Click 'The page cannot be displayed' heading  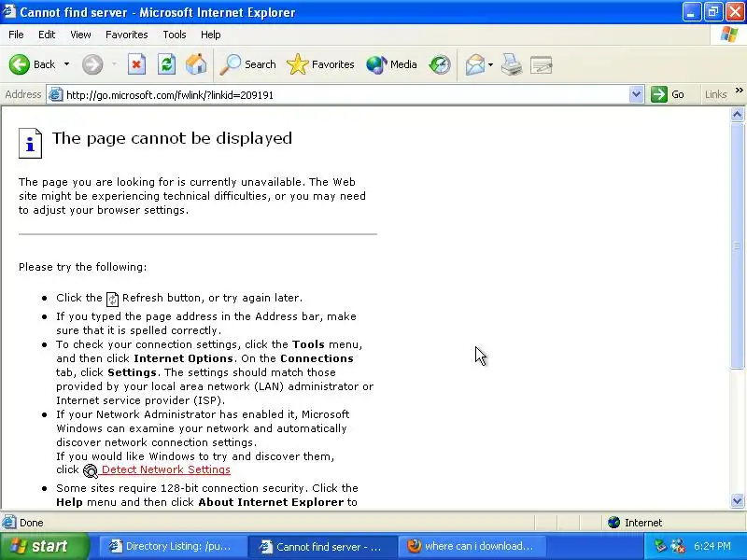pos(172,138)
